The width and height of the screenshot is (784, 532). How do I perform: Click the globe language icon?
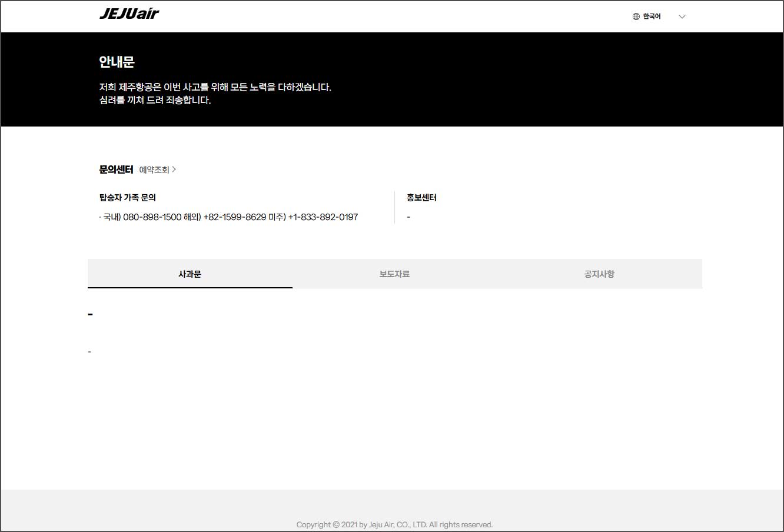pos(636,16)
